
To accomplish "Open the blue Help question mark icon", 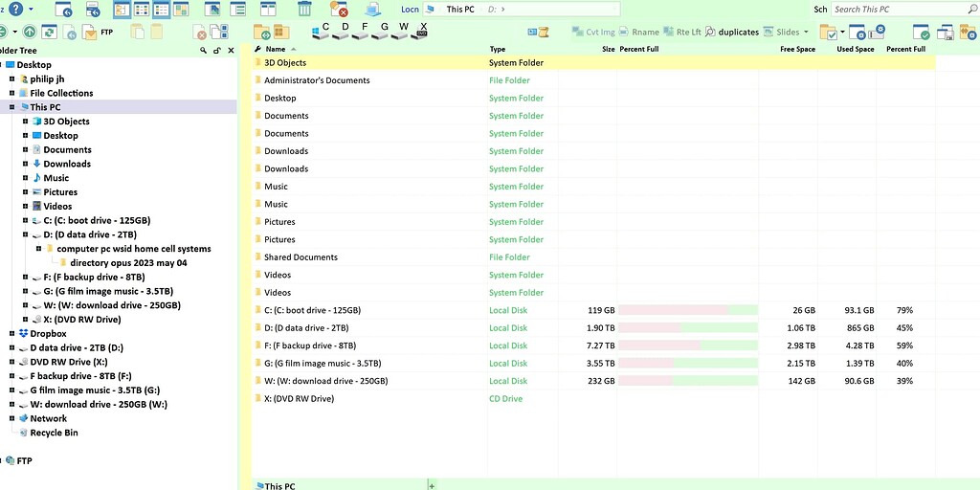I will tap(15, 9).
